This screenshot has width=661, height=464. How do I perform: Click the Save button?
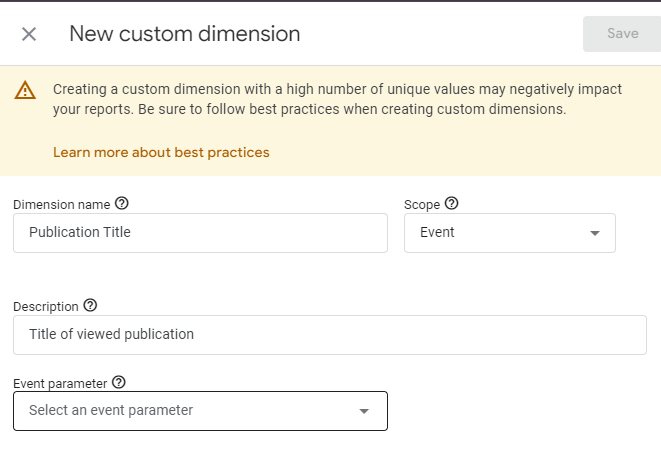click(x=622, y=34)
